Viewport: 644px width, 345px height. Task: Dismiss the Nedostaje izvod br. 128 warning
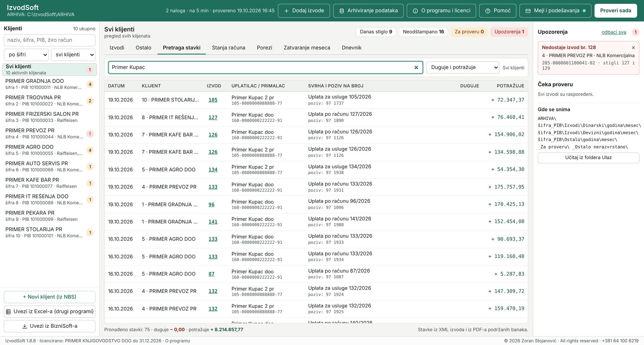633,48
